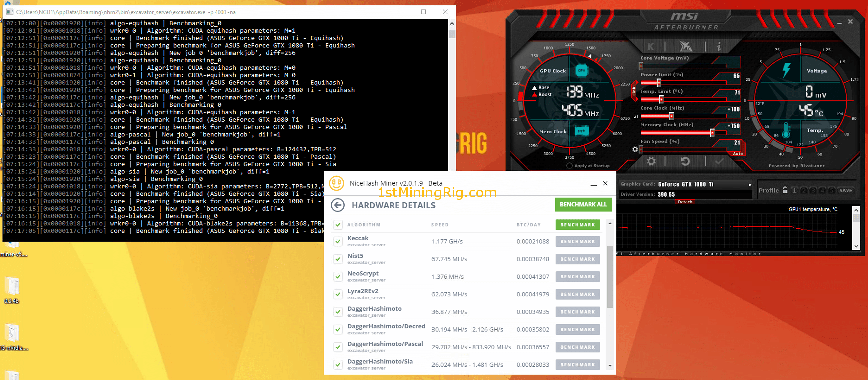Image resolution: width=868 pixels, height=380 pixels.
Task: Click the hardware monitor graph scroll-up arrow
Action: (856, 210)
